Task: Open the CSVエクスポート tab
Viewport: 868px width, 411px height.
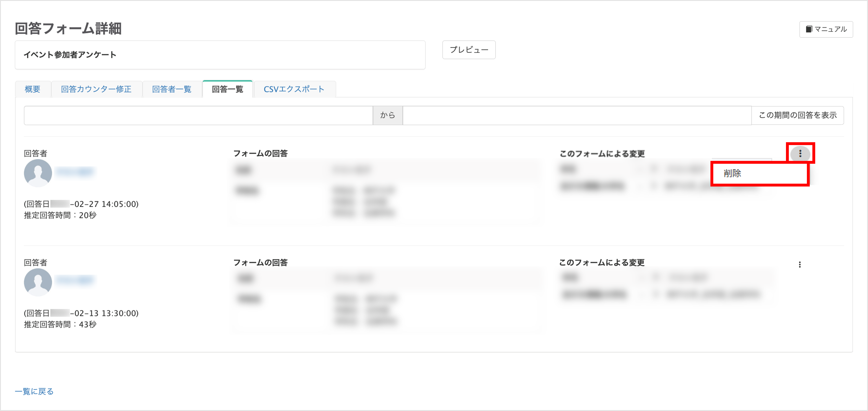Action: point(294,89)
